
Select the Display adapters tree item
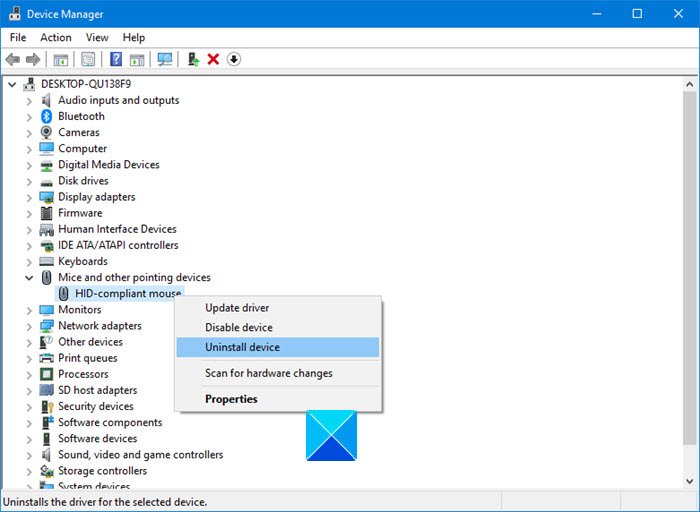tap(96, 197)
